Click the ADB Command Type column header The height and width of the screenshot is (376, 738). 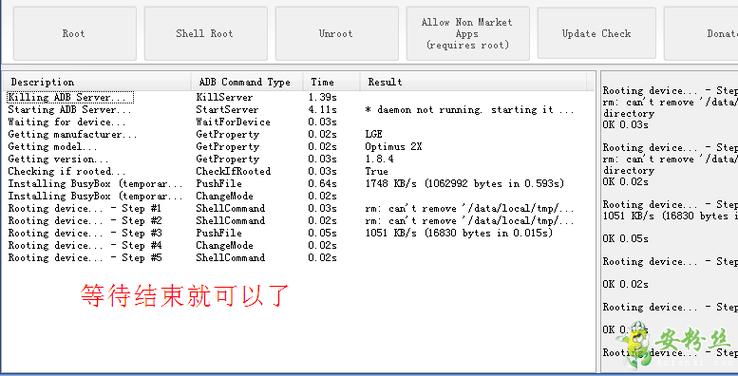[247, 82]
